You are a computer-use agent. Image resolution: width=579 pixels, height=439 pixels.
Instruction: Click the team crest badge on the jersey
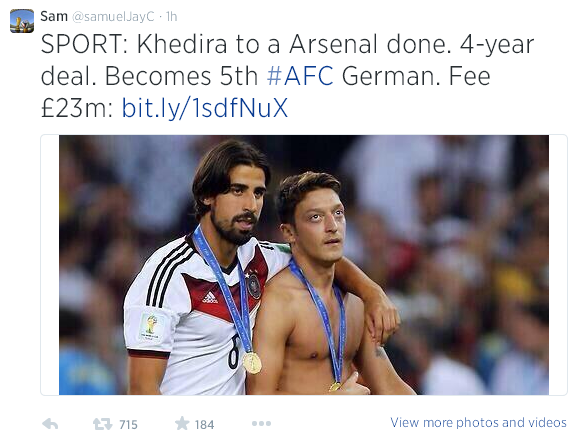tap(254, 286)
